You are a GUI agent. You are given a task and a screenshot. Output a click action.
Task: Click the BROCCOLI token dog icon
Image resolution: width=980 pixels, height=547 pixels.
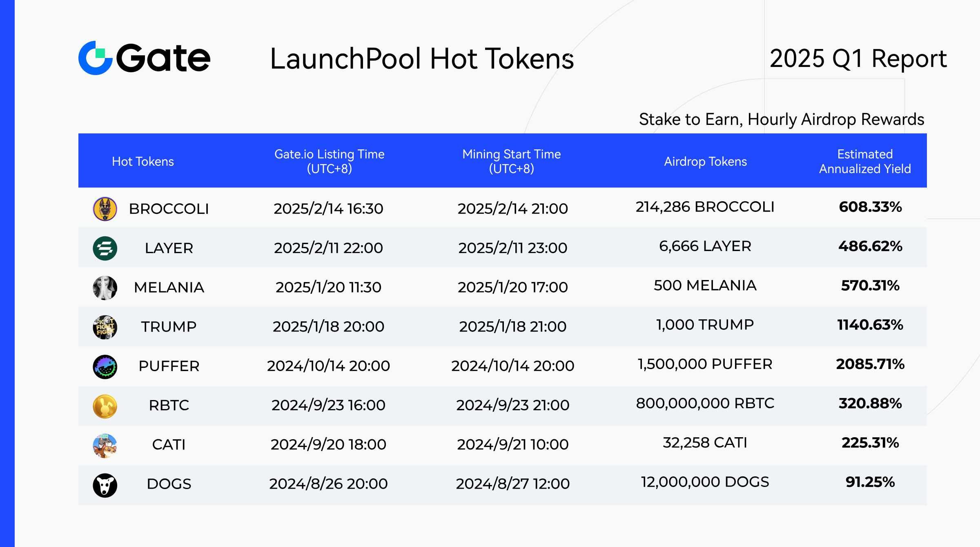click(x=105, y=209)
